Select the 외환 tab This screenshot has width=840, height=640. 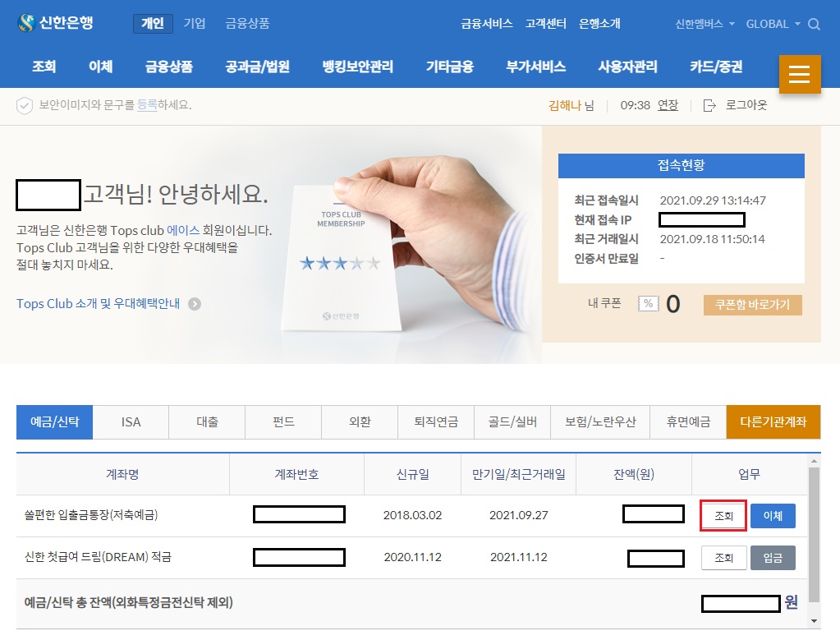tap(360, 422)
